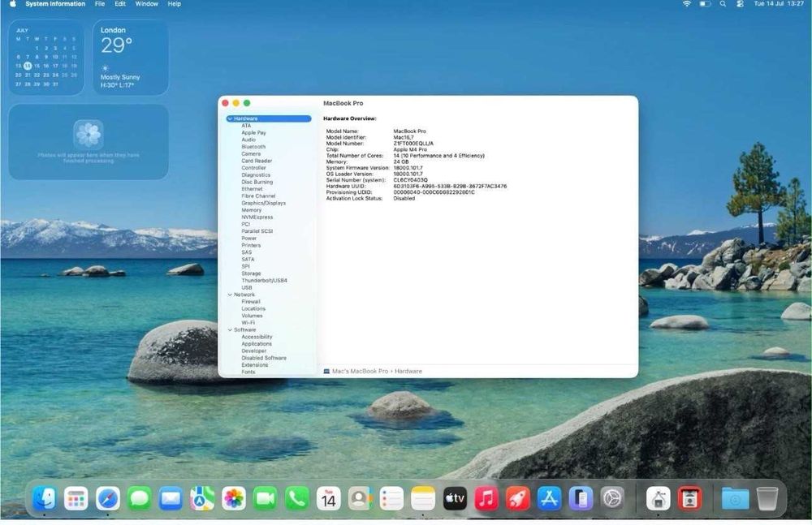Image resolution: width=812 pixels, height=525 pixels.
Task: Click the battery status icon
Action: click(705, 3)
